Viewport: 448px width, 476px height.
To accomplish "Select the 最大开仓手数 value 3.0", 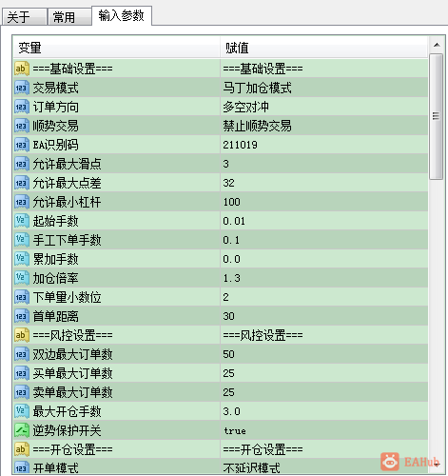I will click(324, 411).
